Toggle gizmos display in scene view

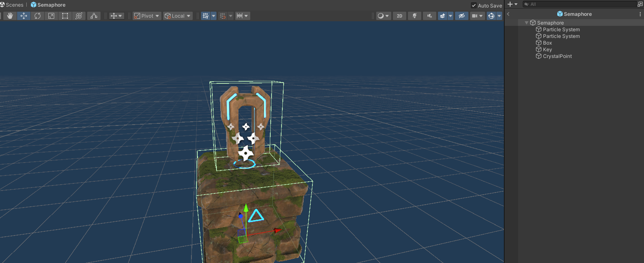(491, 16)
